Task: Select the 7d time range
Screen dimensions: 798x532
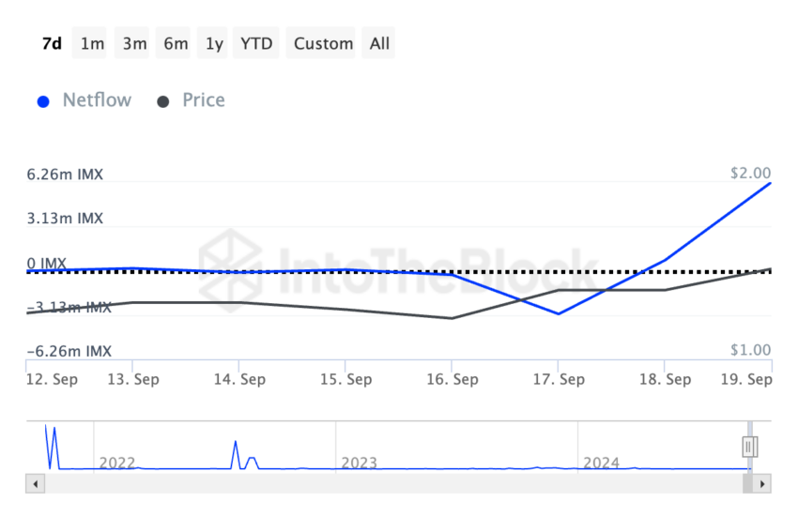Action: [x=52, y=43]
